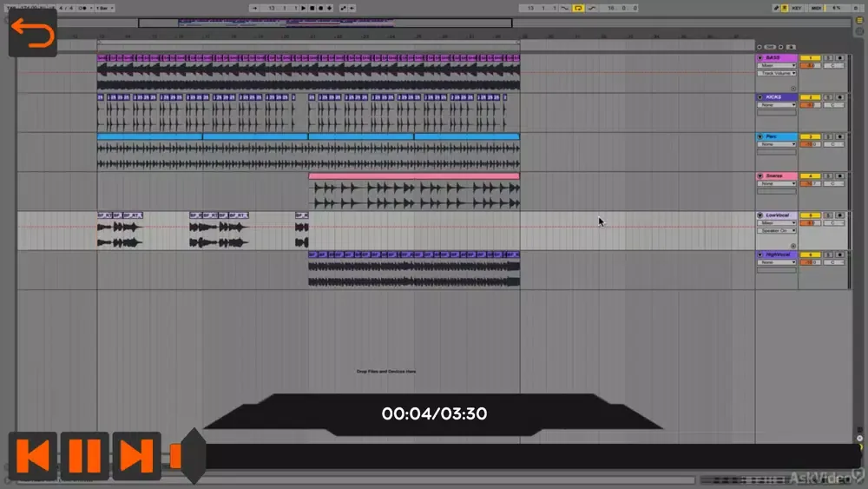Toggle the Arrangement view selector icon
The width and height of the screenshot is (868, 489).
[859, 20]
